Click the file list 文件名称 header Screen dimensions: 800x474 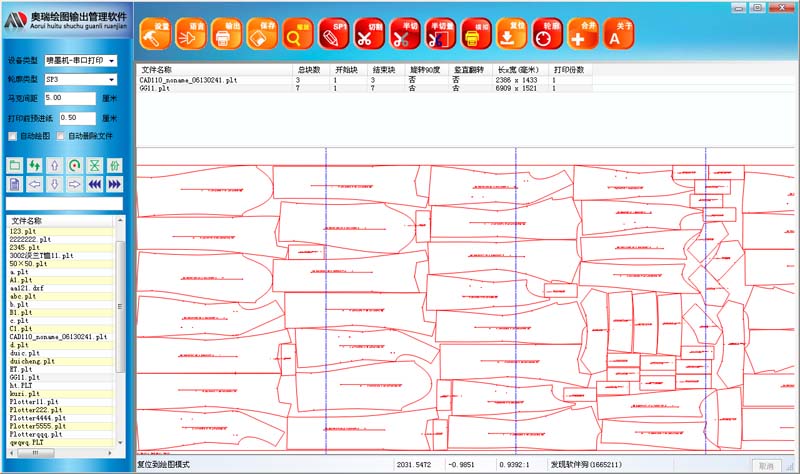61,221
